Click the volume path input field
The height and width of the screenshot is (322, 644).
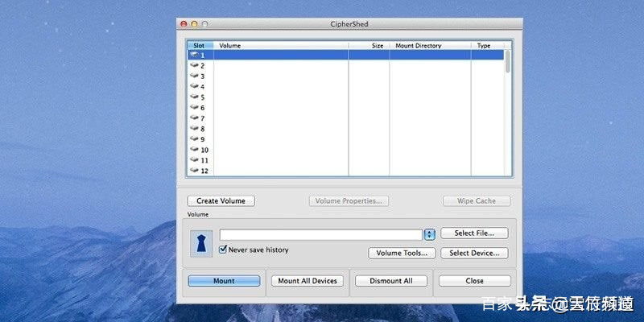tap(320, 234)
